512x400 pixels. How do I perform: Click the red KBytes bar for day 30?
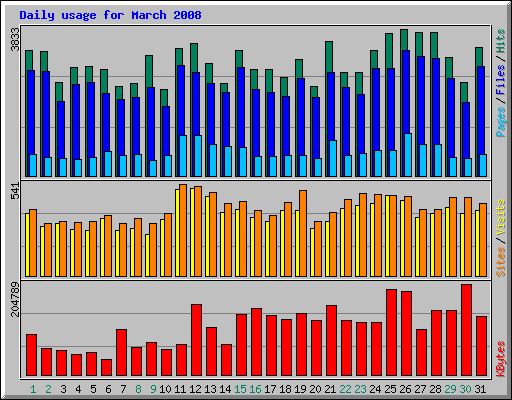tap(466, 330)
